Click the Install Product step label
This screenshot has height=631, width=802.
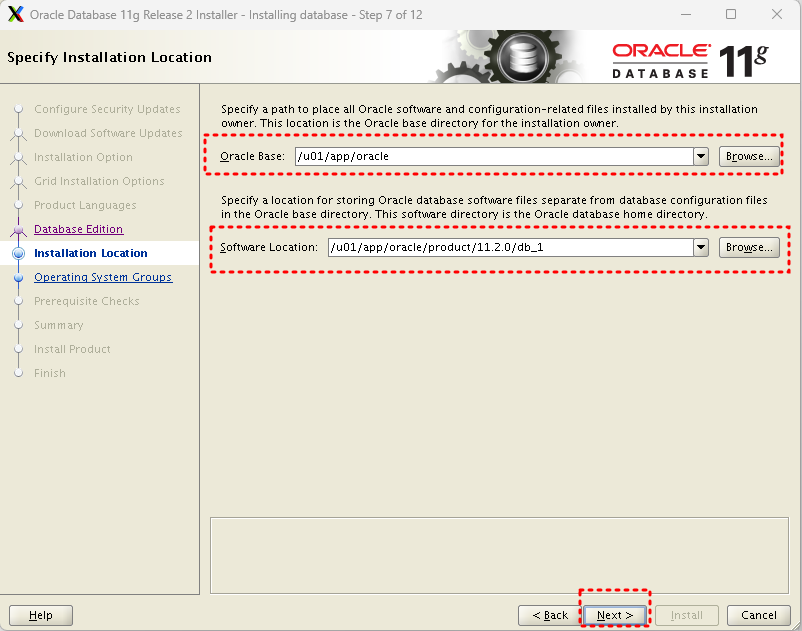coord(72,349)
